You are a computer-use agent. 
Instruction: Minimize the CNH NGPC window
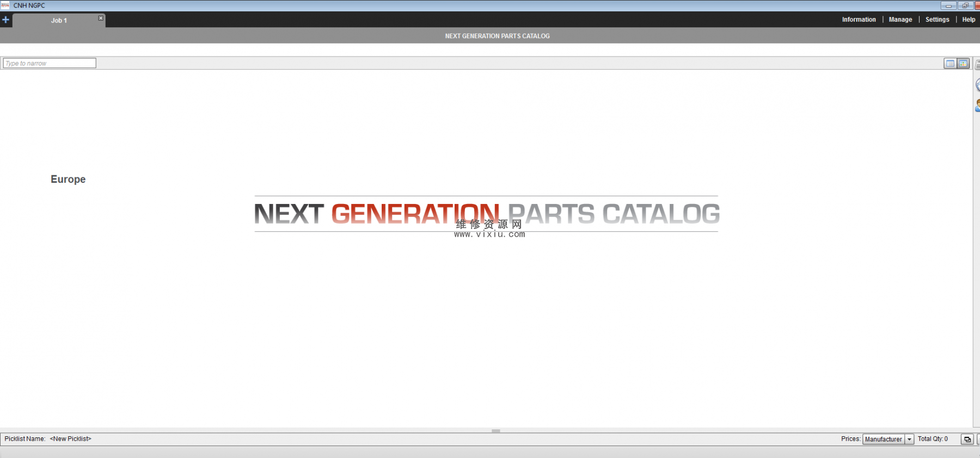coord(948,5)
